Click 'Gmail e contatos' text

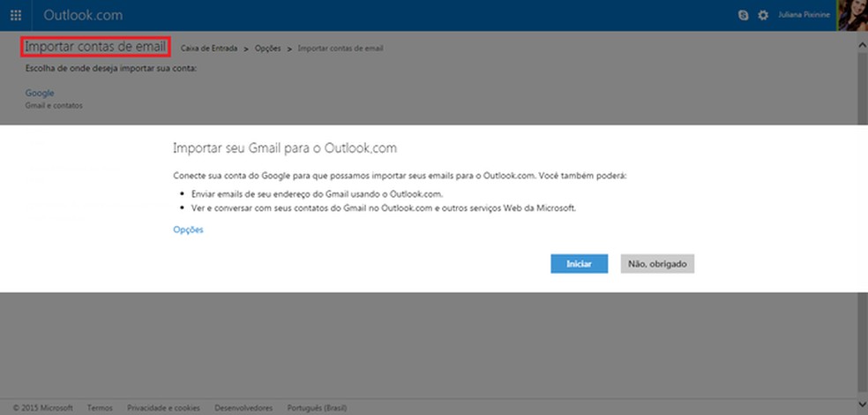point(54,105)
